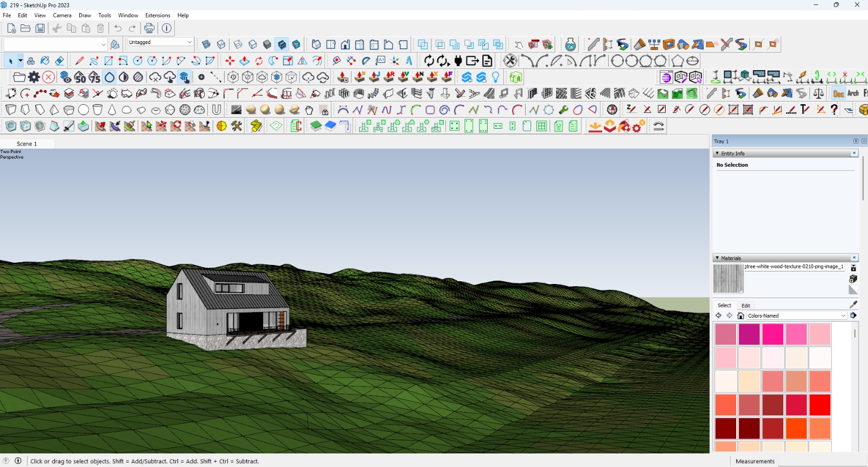
Task: Click the red circled X cancel icon
Action: click(48, 77)
